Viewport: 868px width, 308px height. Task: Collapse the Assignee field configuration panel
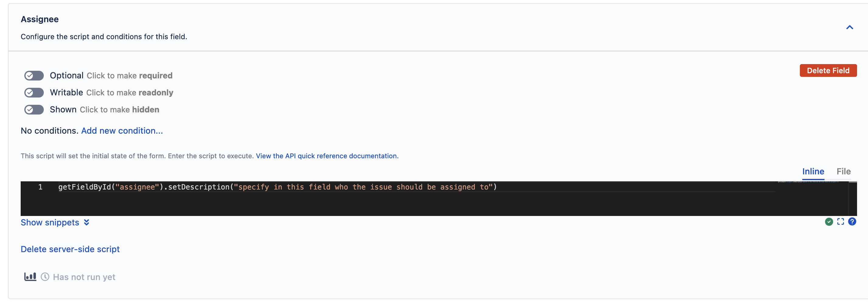849,28
